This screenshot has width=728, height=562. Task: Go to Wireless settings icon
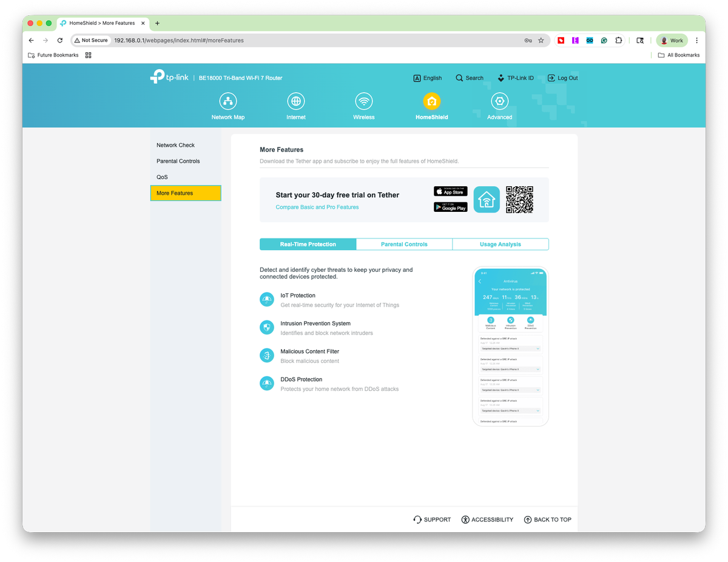coord(364,101)
